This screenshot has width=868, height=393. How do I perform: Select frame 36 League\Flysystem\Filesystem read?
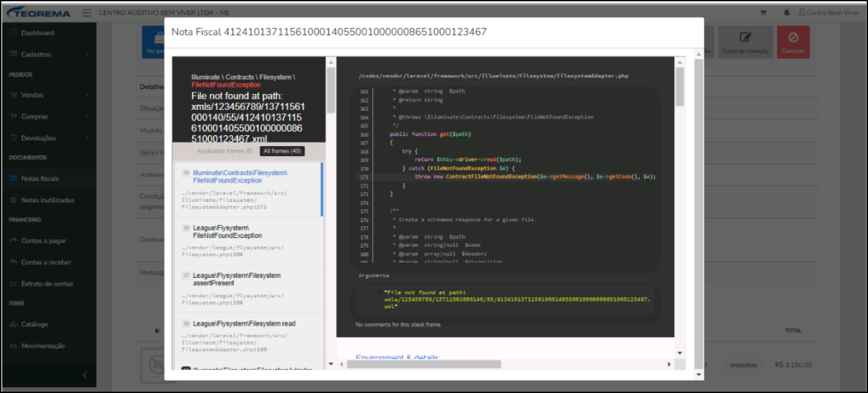[248, 336]
